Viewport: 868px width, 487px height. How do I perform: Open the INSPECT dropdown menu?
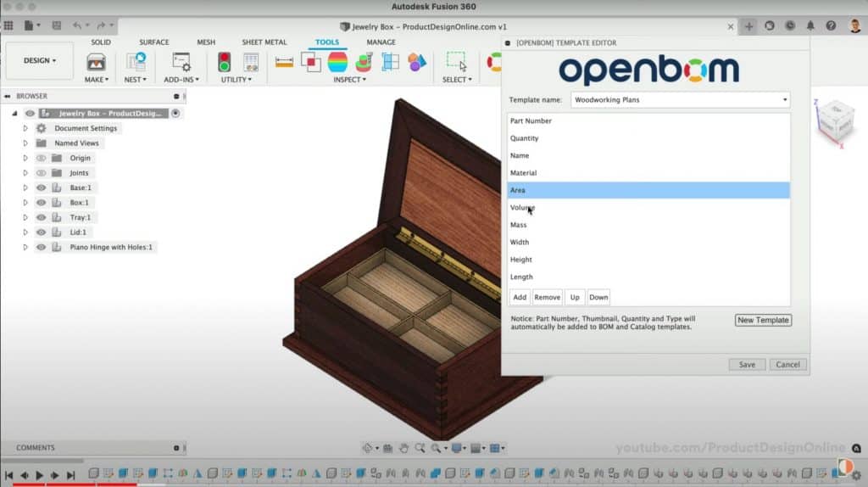click(349, 80)
